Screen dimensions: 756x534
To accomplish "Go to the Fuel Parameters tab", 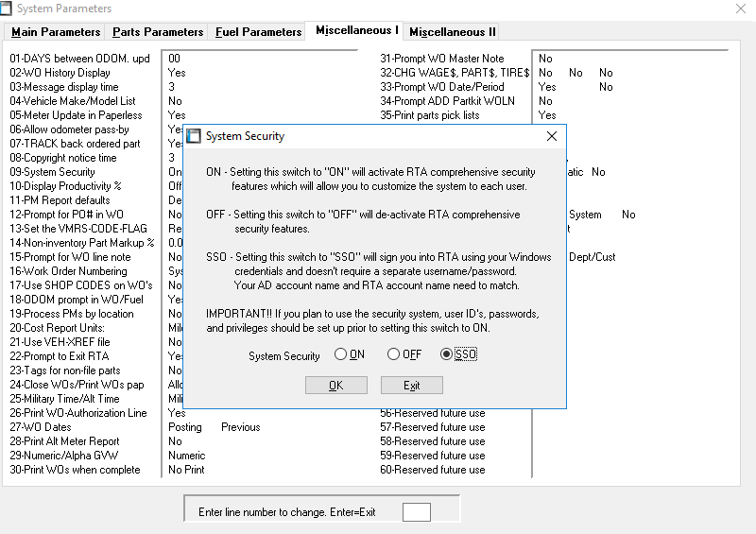I will click(x=258, y=31).
